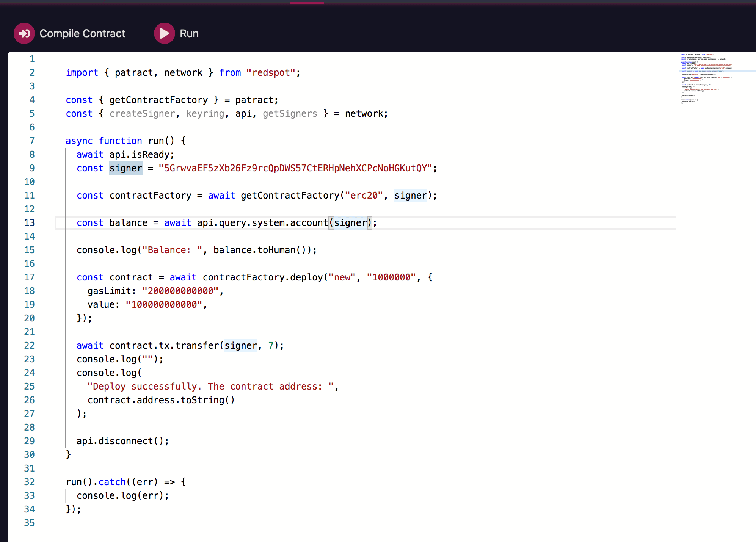Click line number 7 in the gutter

point(32,141)
